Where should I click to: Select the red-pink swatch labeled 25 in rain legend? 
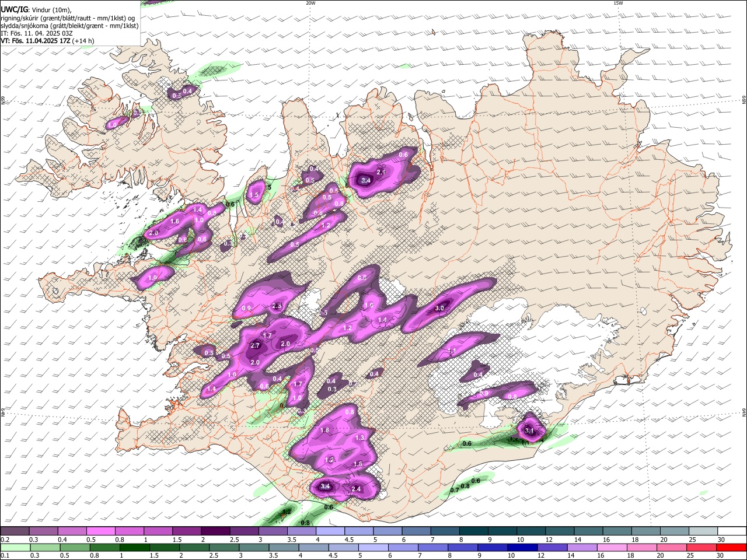click(x=701, y=547)
